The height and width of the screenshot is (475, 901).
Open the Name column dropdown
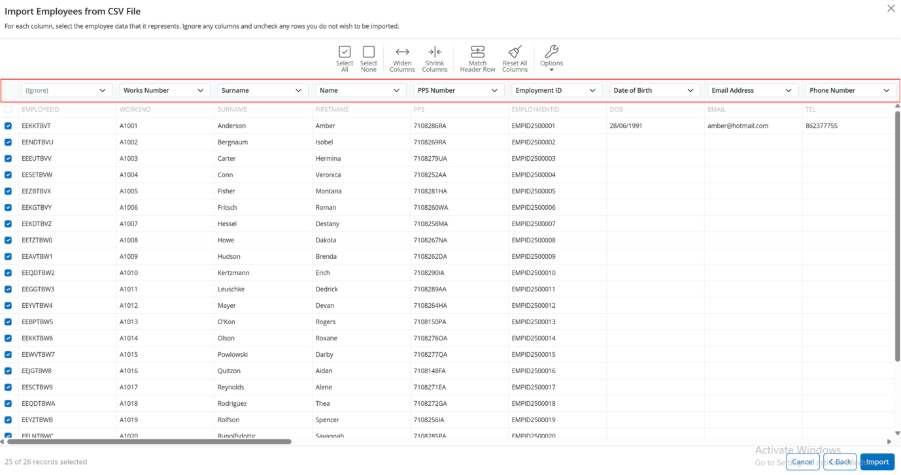361,90
